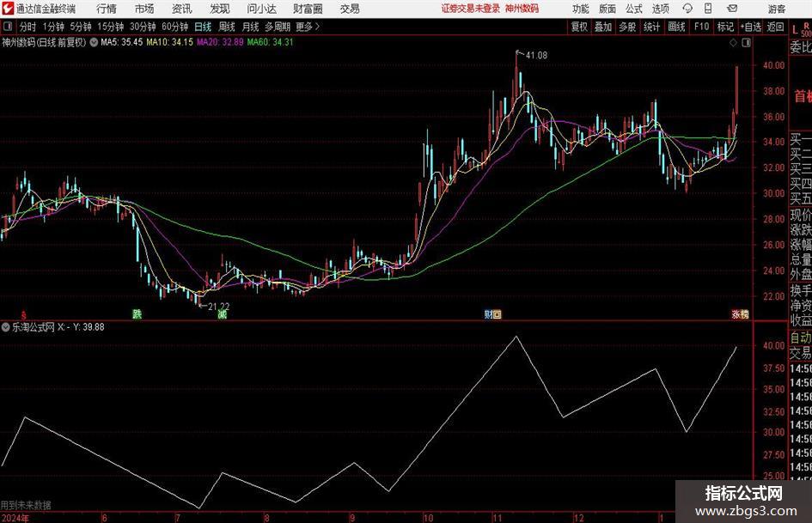Click the green 跌 marker badge
This screenshot has width=812, height=523.
coord(137,313)
